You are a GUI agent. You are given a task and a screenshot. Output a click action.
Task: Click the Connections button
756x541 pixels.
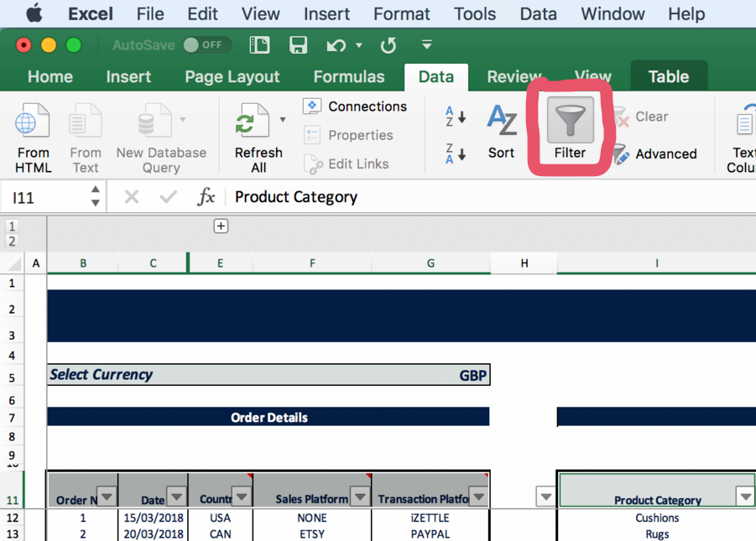point(355,106)
